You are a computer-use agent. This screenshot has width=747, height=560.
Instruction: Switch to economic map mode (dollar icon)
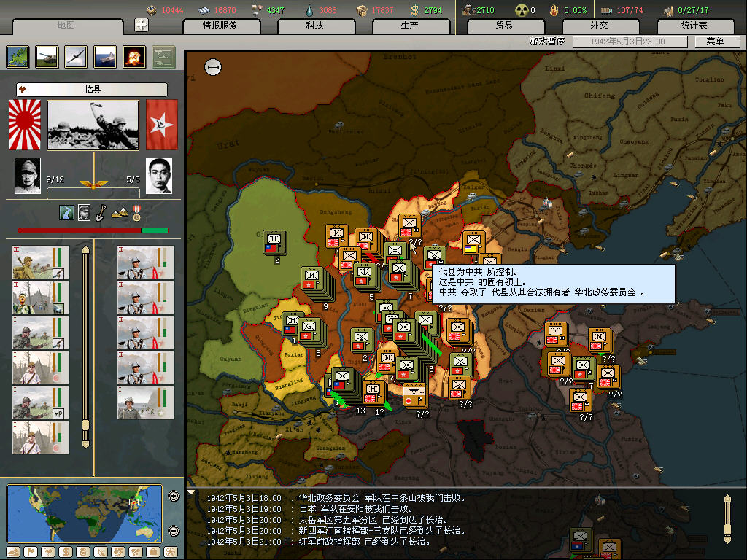pyautogui.click(x=66, y=552)
